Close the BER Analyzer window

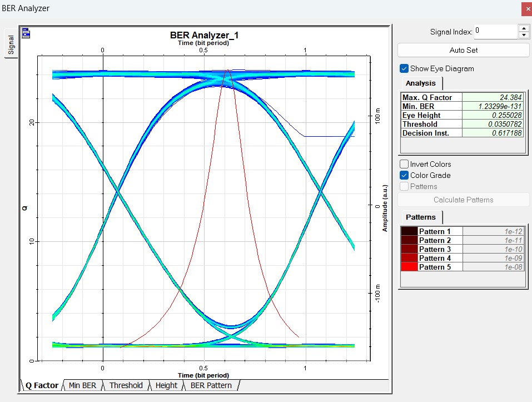point(527,9)
